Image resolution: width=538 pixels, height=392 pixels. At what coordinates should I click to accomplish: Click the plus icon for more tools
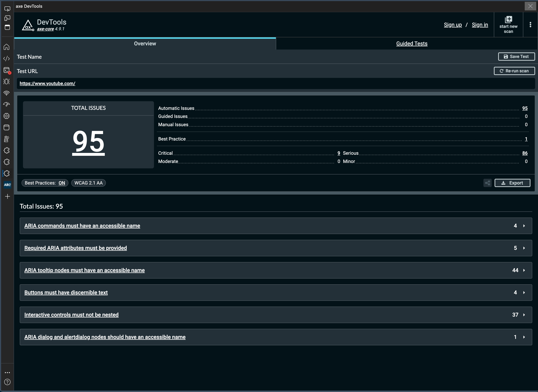click(x=7, y=196)
